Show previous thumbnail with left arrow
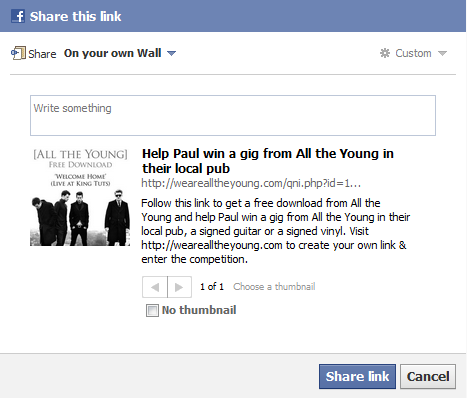The image size is (467, 398). pos(155,287)
